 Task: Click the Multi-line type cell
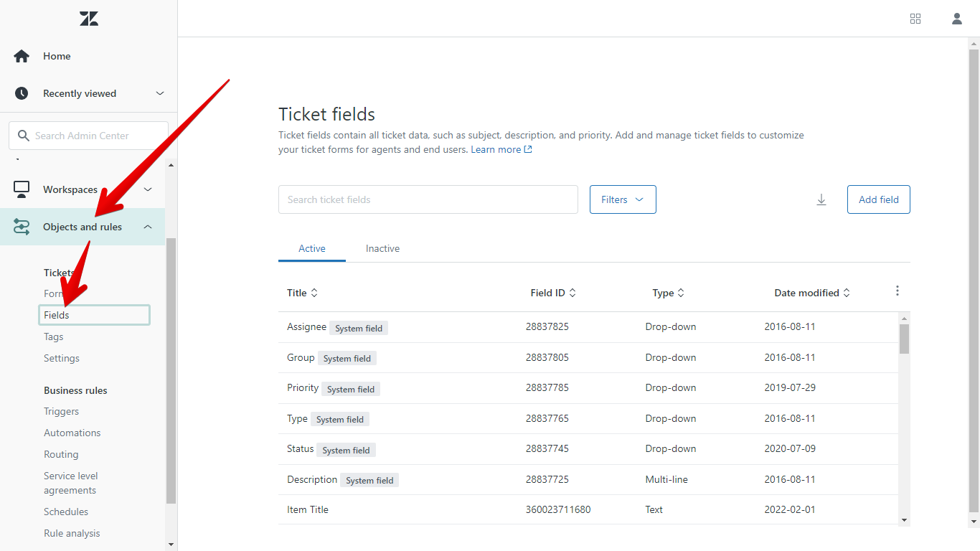click(x=666, y=479)
